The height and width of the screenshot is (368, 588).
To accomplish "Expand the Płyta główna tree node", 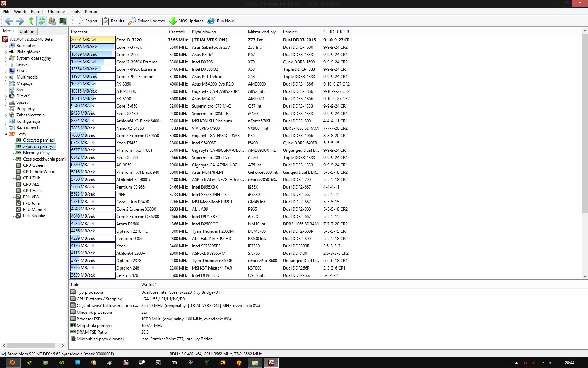I will 6,52.
